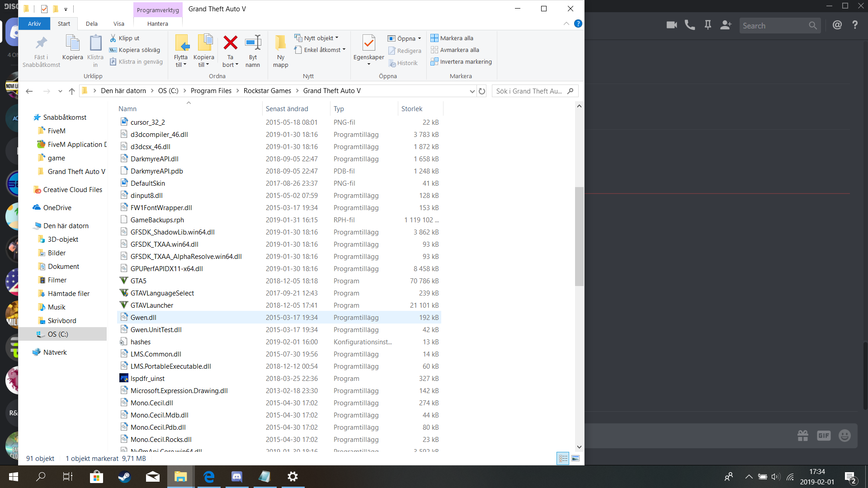
Task: Open the emoji picker in Discord window
Action: pyautogui.click(x=844, y=436)
